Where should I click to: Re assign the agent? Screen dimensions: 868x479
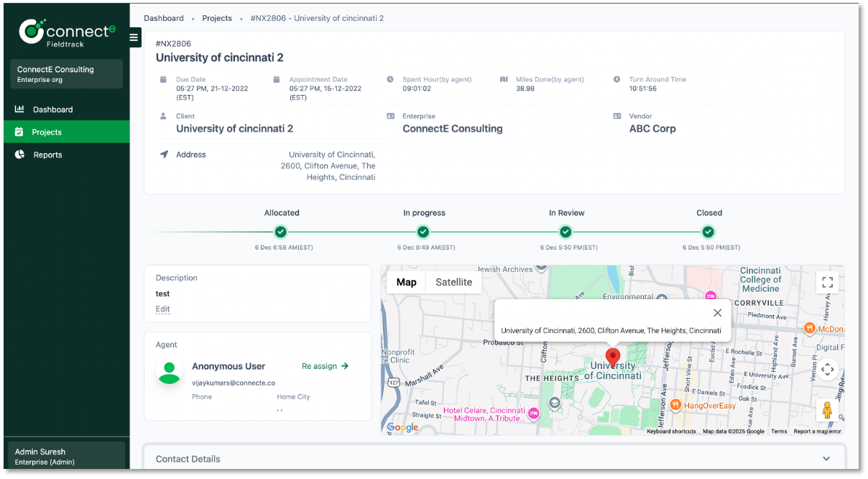(x=325, y=366)
